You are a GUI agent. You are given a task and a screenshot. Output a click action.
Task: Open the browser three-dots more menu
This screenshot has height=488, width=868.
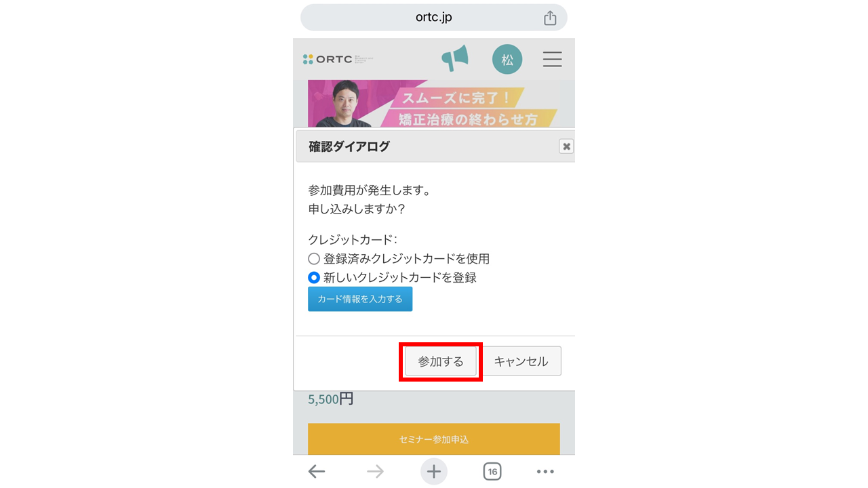coord(545,472)
